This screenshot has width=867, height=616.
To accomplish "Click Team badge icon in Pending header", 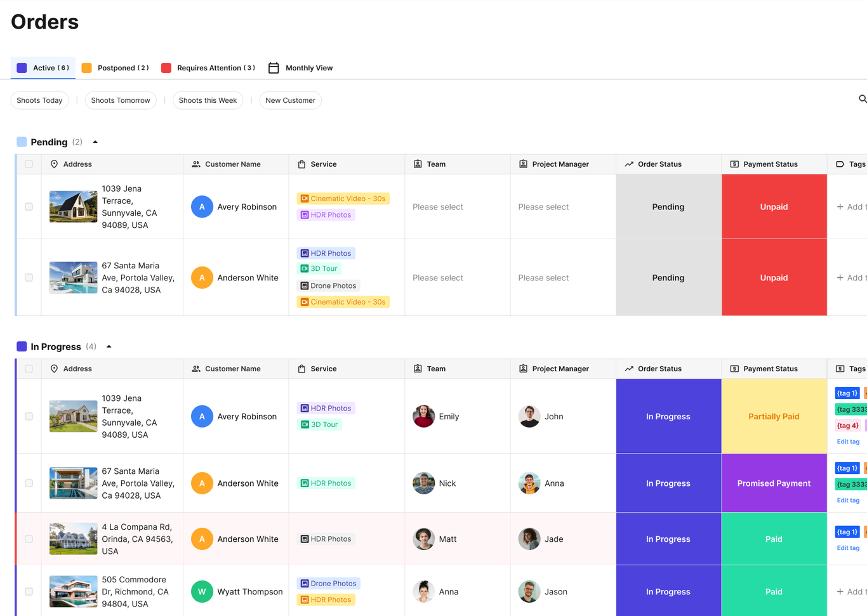I will click(x=418, y=164).
